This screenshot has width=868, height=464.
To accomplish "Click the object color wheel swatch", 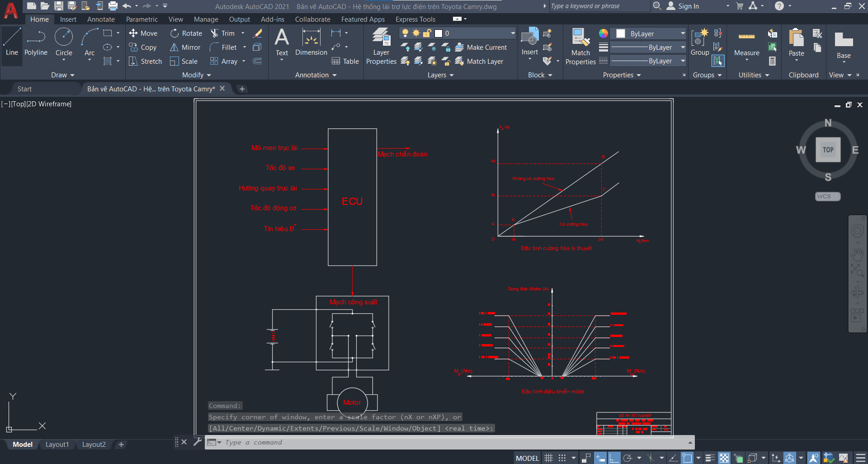I will (x=604, y=33).
